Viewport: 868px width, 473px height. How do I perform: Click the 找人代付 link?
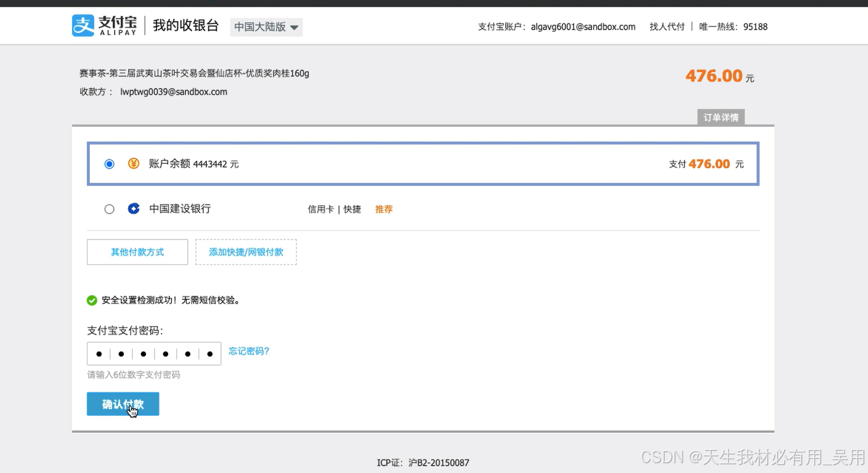pos(667,26)
